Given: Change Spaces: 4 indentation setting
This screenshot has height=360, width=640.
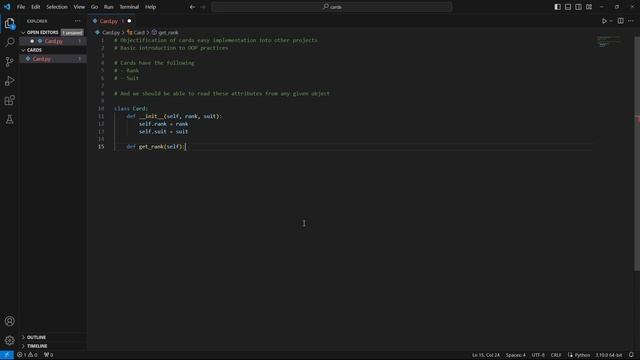Looking at the screenshot, I should click(x=516, y=355).
